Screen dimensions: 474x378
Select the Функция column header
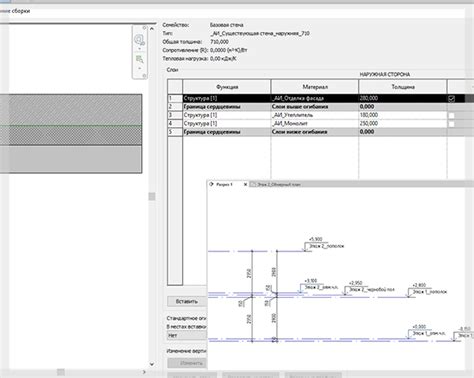click(x=227, y=87)
